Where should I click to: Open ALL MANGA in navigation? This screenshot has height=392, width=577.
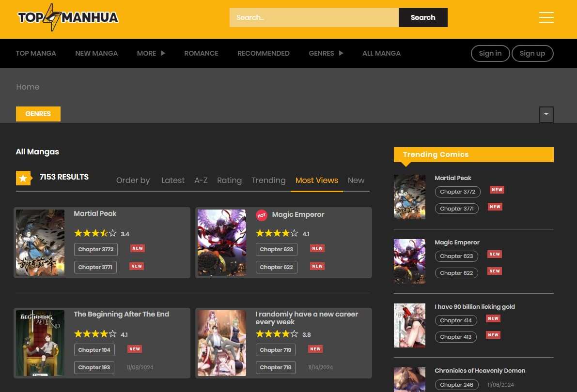(382, 53)
